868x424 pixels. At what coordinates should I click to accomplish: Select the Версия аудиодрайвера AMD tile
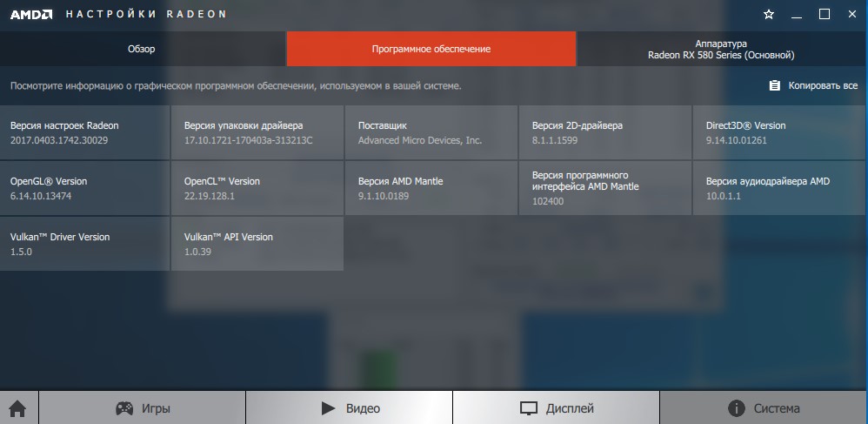(x=780, y=188)
